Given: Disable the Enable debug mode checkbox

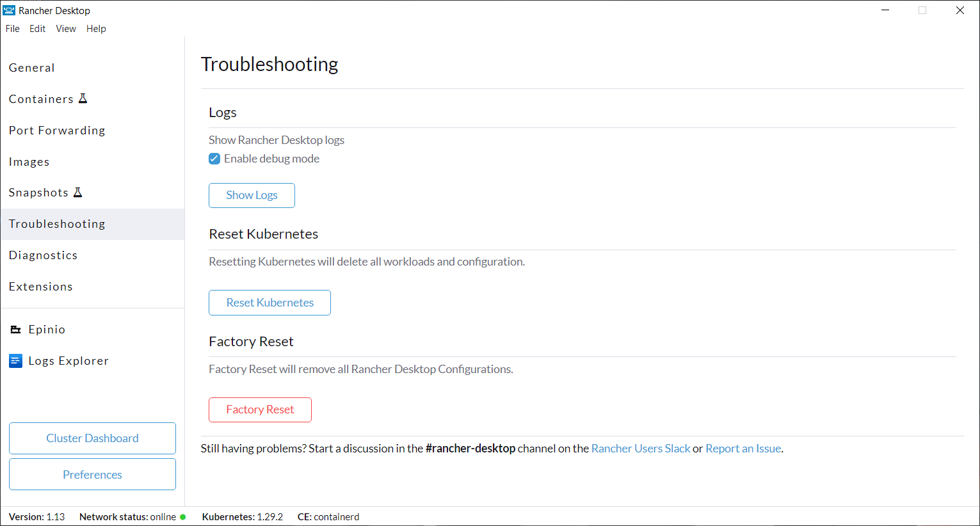Looking at the screenshot, I should pos(214,159).
